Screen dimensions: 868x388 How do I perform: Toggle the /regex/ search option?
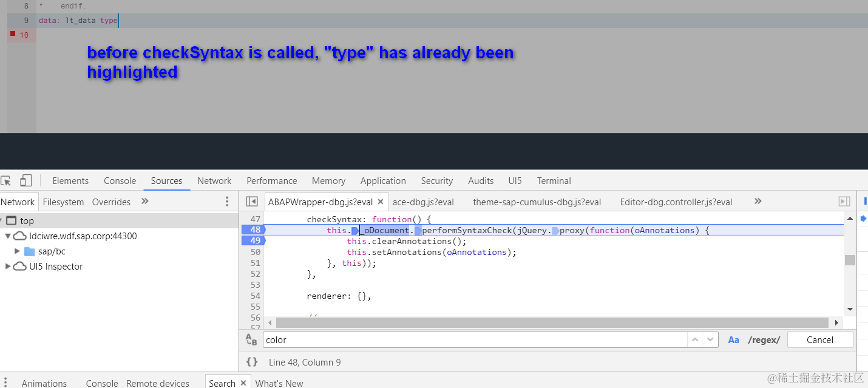764,340
